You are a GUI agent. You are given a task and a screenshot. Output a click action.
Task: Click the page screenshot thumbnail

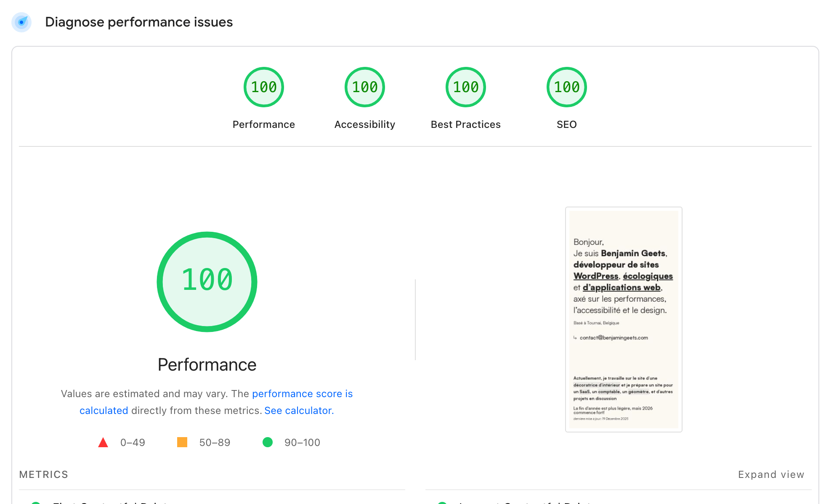(x=623, y=318)
